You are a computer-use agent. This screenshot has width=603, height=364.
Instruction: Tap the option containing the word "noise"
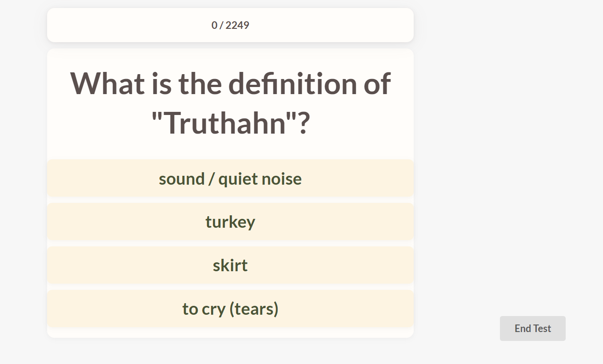pos(230,178)
